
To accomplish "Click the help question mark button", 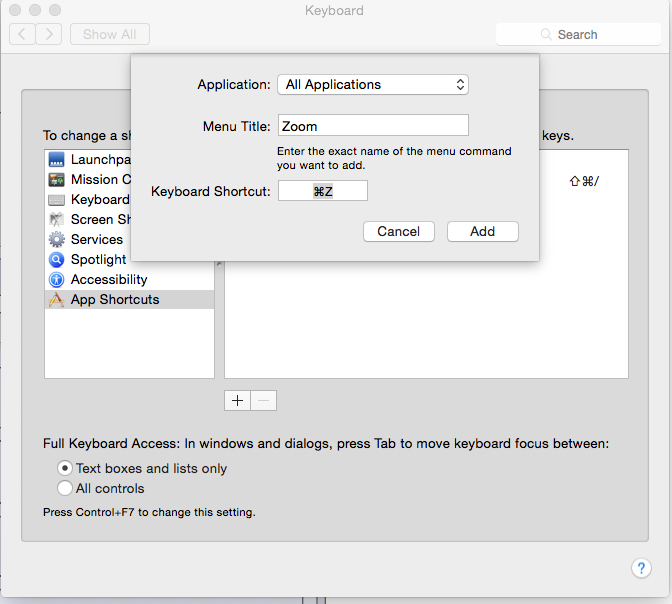I will coord(641,568).
